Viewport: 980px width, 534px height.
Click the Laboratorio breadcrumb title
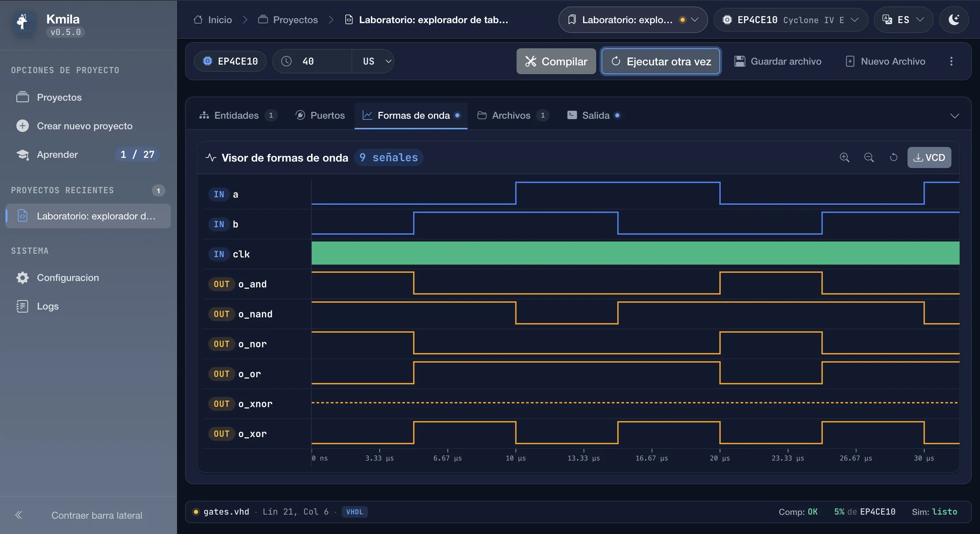426,20
